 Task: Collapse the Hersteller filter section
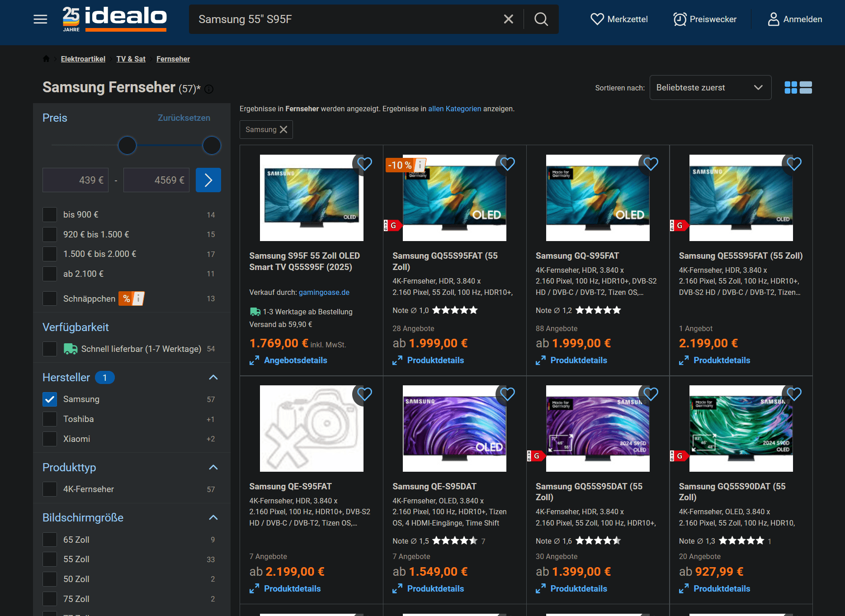pyautogui.click(x=213, y=377)
